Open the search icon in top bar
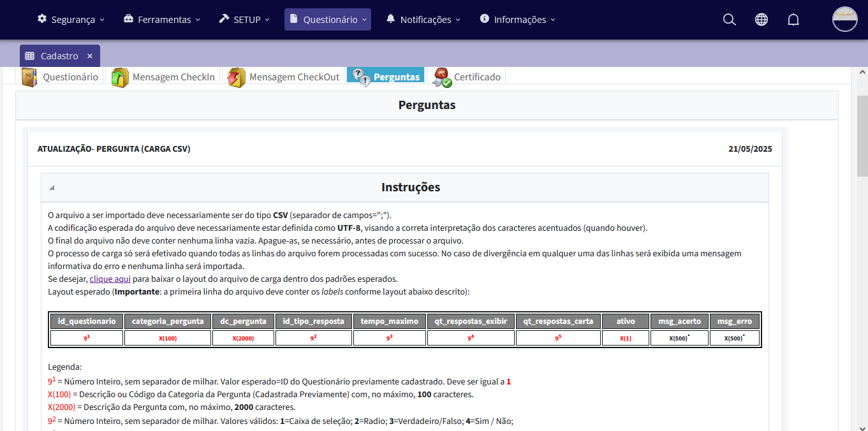This screenshot has width=868, height=431. 730,20
